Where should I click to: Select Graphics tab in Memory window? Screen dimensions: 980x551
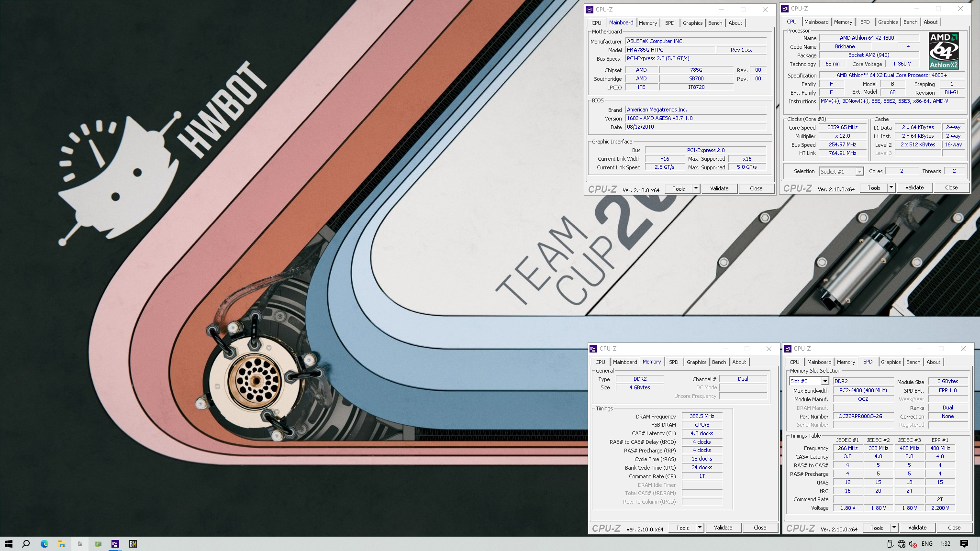pyautogui.click(x=696, y=362)
